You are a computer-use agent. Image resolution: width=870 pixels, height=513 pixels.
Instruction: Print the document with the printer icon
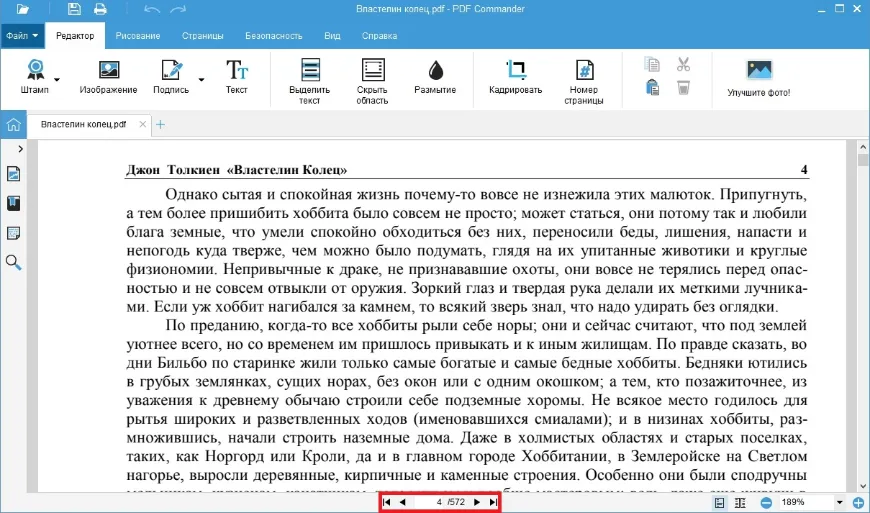pyautogui.click(x=100, y=9)
